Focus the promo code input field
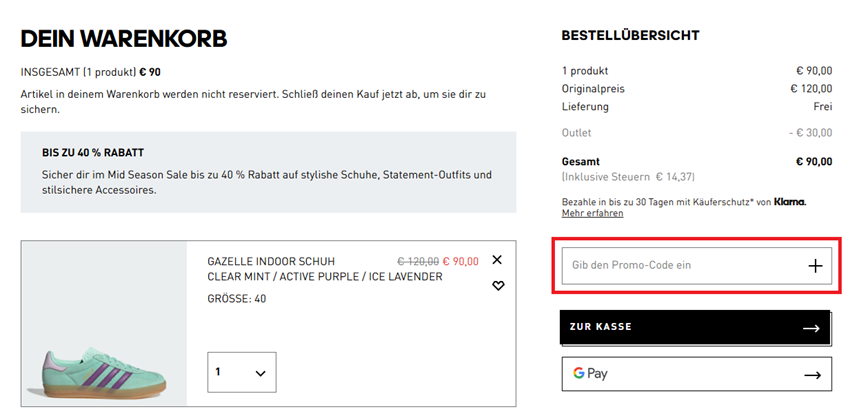The height and width of the screenshot is (416, 850). click(680, 266)
